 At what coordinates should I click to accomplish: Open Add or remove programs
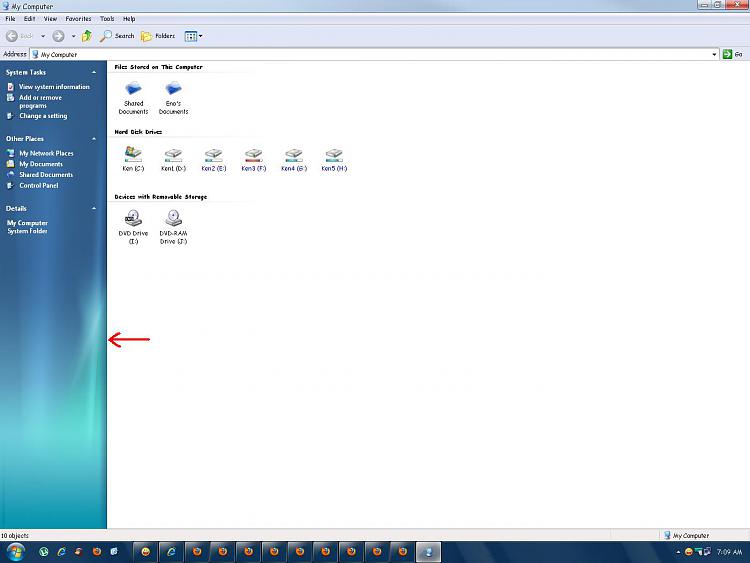pyautogui.click(x=40, y=101)
